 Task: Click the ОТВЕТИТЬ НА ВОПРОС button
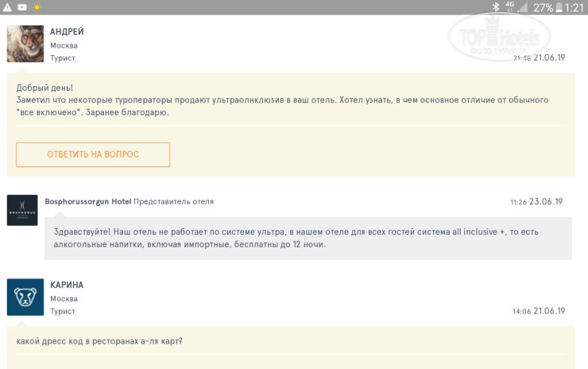(x=93, y=154)
